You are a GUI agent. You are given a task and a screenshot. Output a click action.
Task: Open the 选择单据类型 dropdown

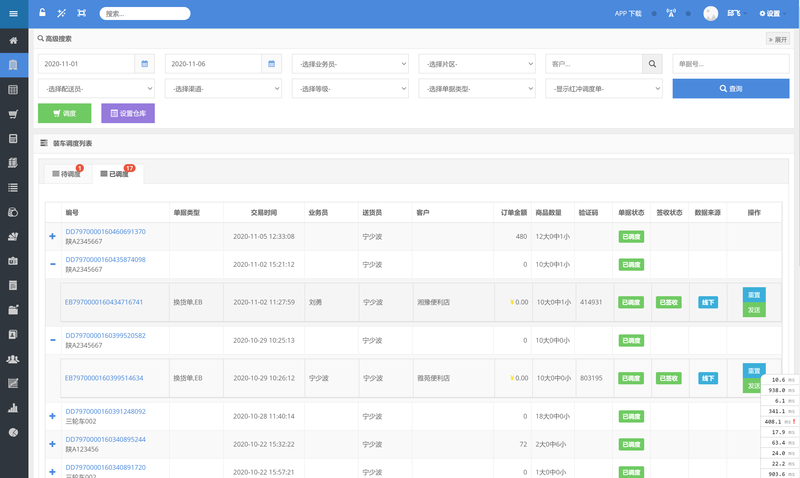(x=477, y=89)
